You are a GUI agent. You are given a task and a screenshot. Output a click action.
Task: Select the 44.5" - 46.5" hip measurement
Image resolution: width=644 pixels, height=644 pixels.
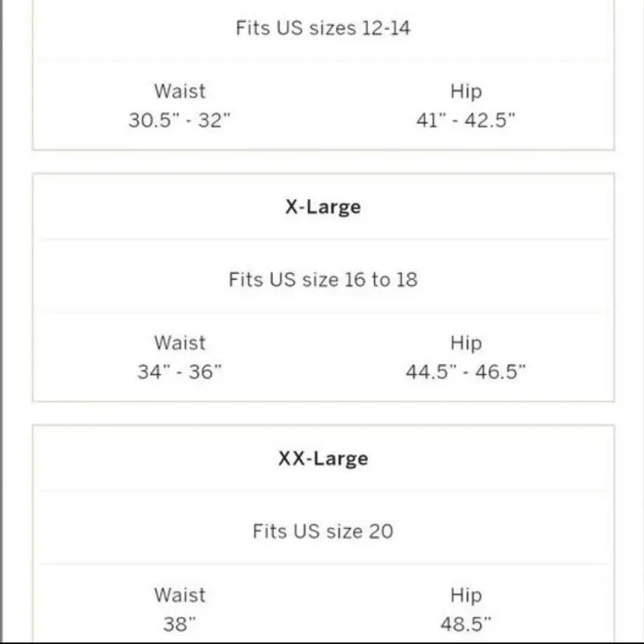465,372
